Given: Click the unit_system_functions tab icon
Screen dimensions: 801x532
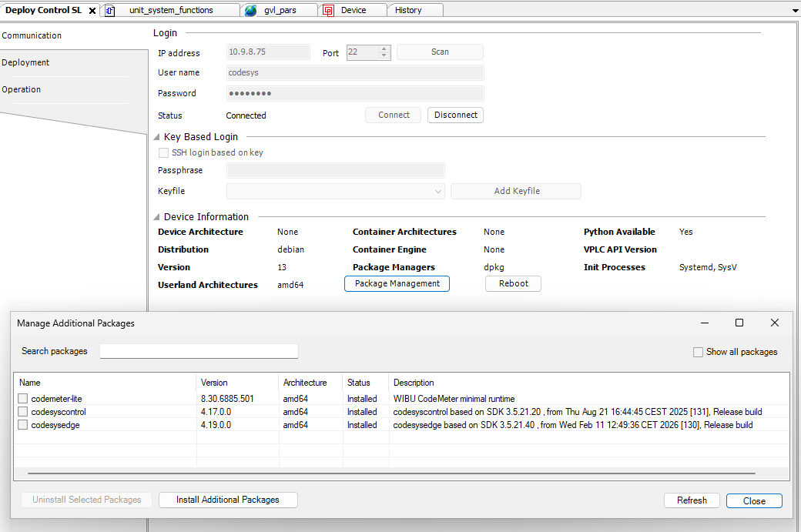Looking at the screenshot, I should [x=110, y=10].
